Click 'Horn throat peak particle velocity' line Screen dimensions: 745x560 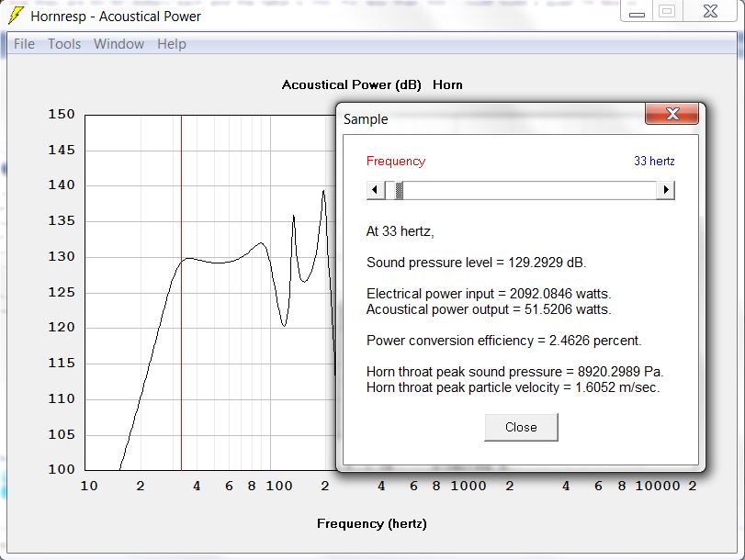point(514,387)
